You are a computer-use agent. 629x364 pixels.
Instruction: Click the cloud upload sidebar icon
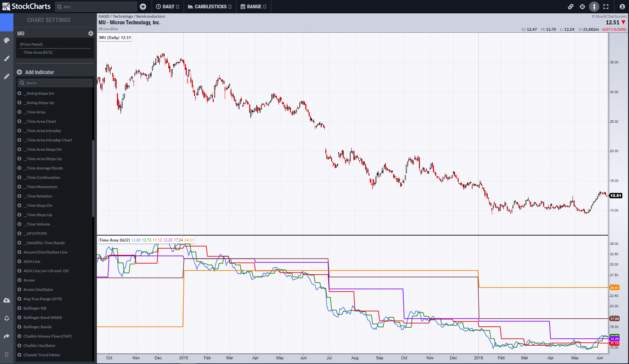pos(7,300)
